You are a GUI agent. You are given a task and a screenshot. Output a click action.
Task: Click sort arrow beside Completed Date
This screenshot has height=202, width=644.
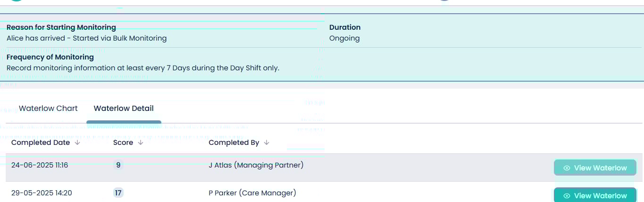[x=77, y=143]
